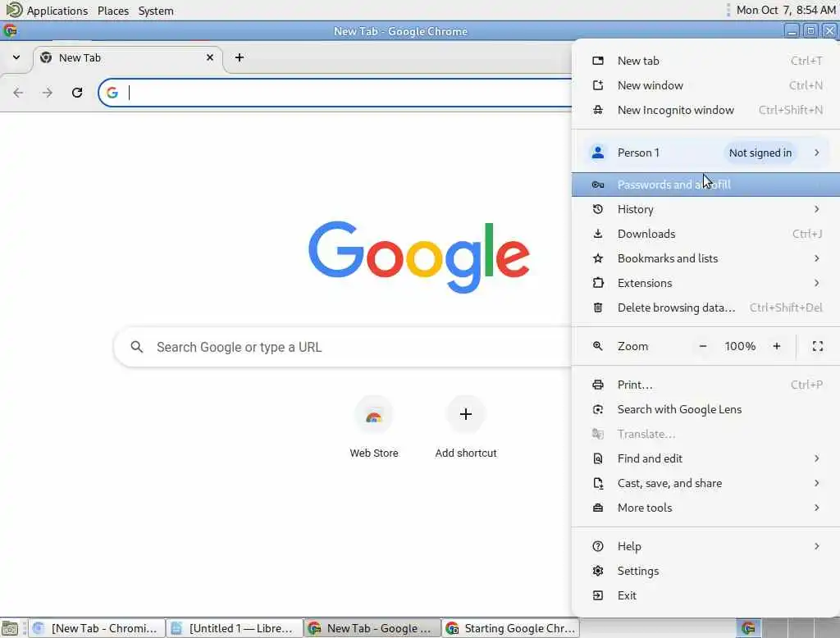This screenshot has width=840, height=638.
Task: Expand the Person 1 profile submenu arrow
Action: tap(816, 153)
